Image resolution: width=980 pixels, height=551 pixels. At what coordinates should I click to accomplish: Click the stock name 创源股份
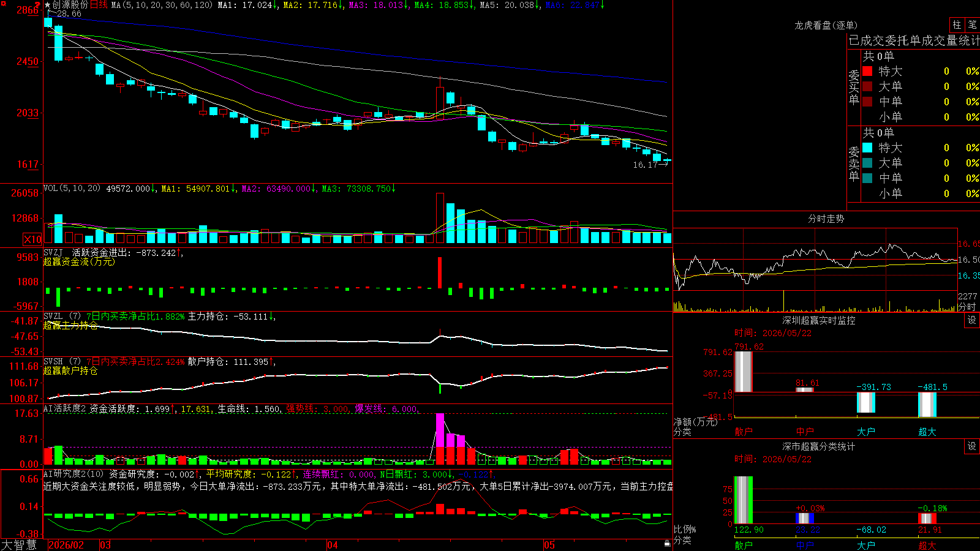click(70, 5)
